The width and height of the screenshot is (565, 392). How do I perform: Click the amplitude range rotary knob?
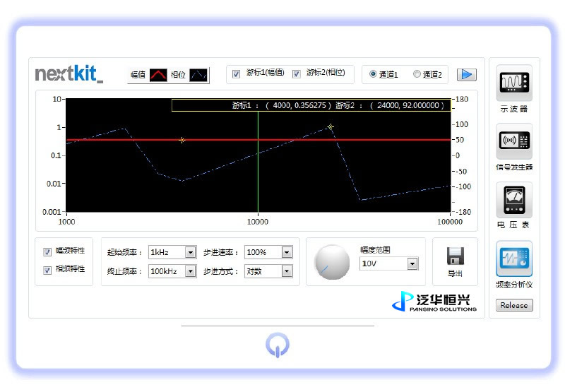pos(332,262)
